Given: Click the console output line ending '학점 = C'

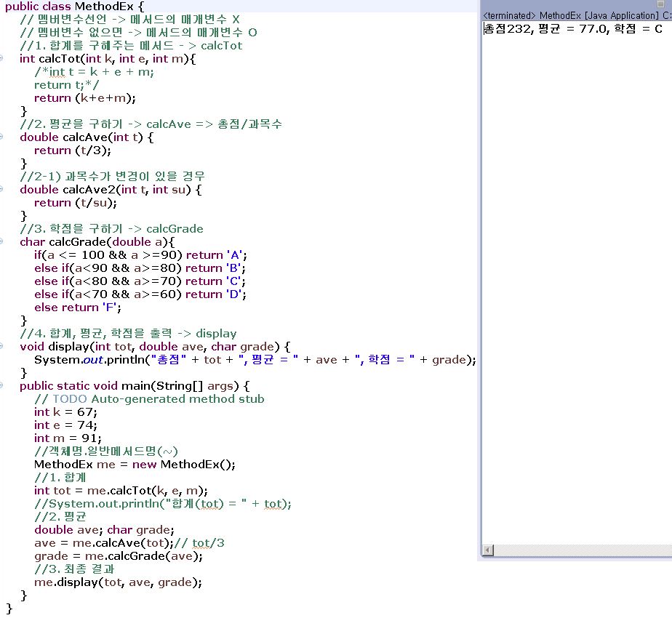Looking at the screenshot, I should (573, 28).
